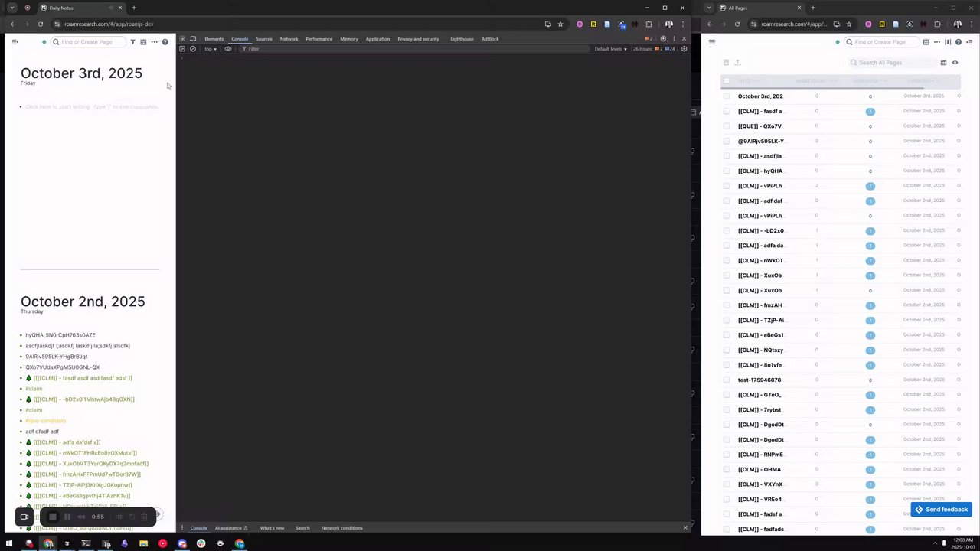Open the [[CLM]] - TZjP-Ai page link

(x=761, y=320)
